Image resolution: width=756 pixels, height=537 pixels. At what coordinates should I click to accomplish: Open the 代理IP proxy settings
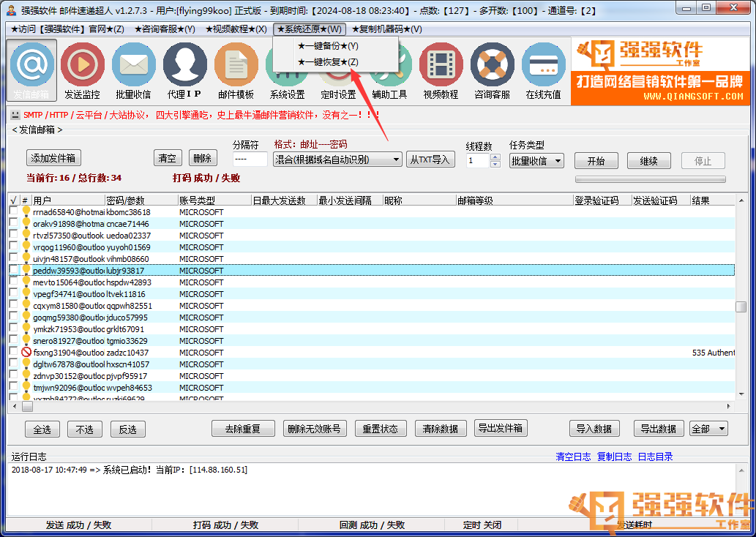click(x=184, y=71)
